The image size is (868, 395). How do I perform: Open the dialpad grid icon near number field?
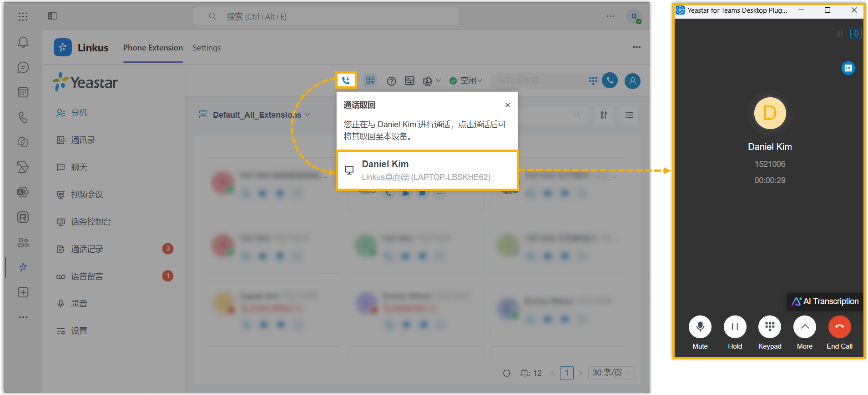click(593, 80)
